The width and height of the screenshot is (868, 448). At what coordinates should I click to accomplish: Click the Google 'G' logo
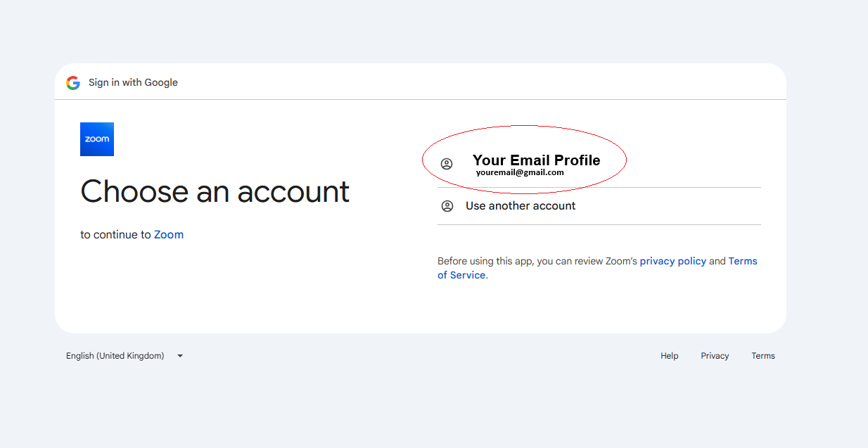(x=73, y=83)
